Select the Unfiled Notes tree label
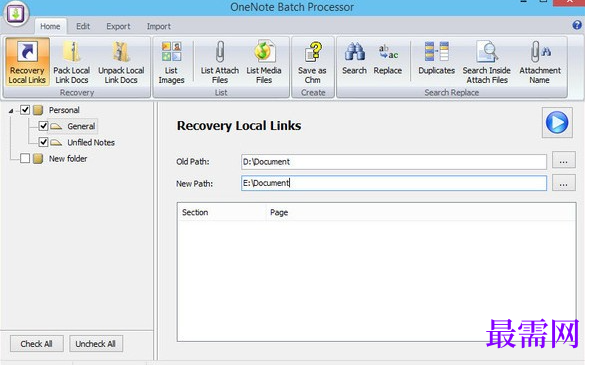The image size is (598, 365). pos(91,143)
